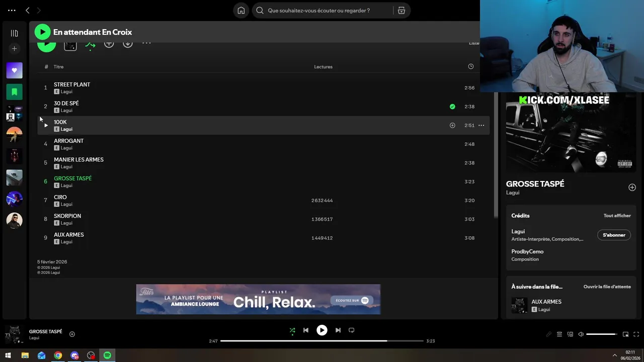The image size is (644, 362).
Task: Click now playing bar album thumbnail
Action: point(14,334)
